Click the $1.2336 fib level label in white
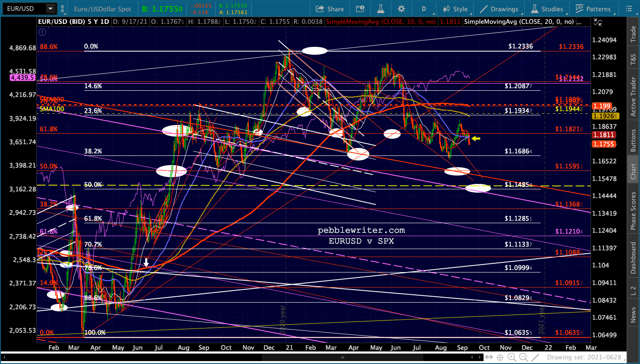640x364 pixels. [520, 46]
